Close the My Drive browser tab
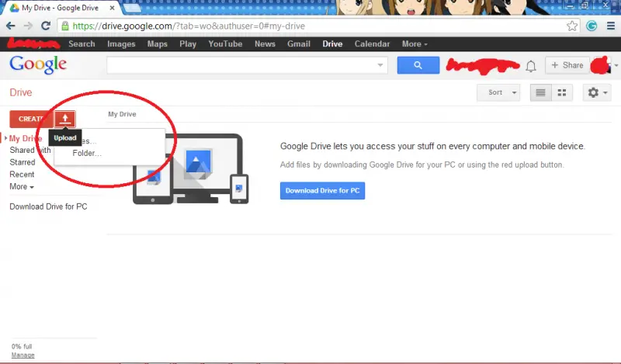Viewport: 621px width, 364px height. 112,8
